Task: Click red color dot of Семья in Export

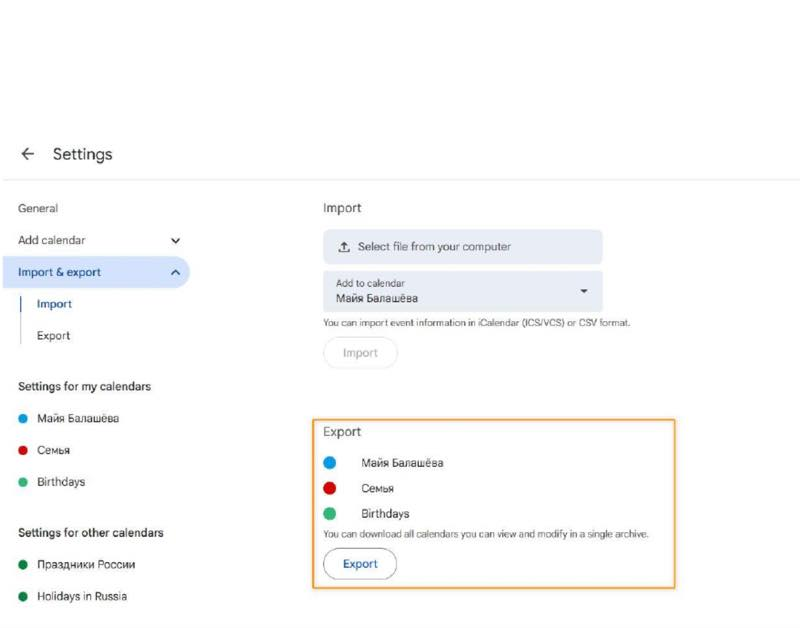Action: coord(330,488)
